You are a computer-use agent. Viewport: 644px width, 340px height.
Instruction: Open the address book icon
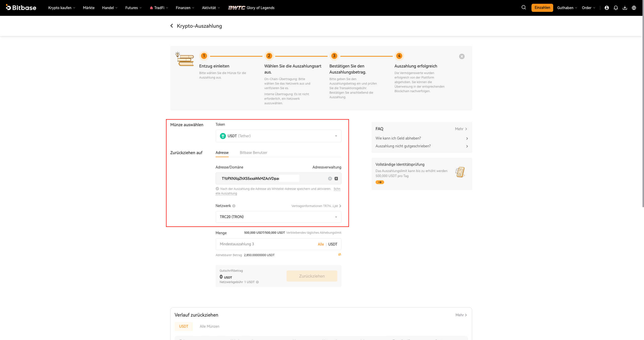pos(336,179)
